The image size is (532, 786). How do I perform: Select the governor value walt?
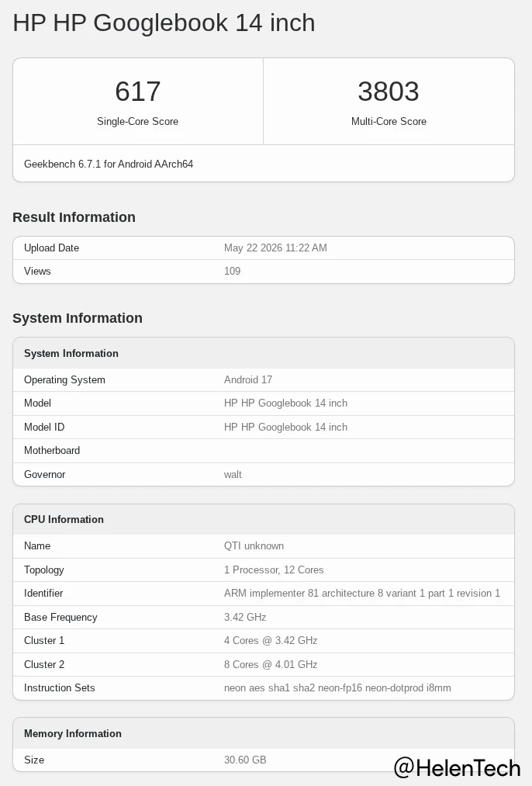(233, 474)
